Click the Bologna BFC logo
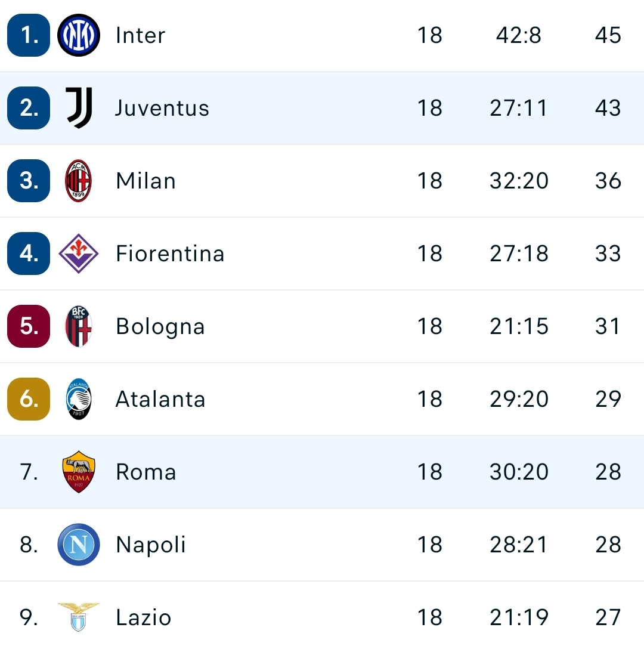The image size is (644, 649). pyautogui.click(x=78, y=326)
